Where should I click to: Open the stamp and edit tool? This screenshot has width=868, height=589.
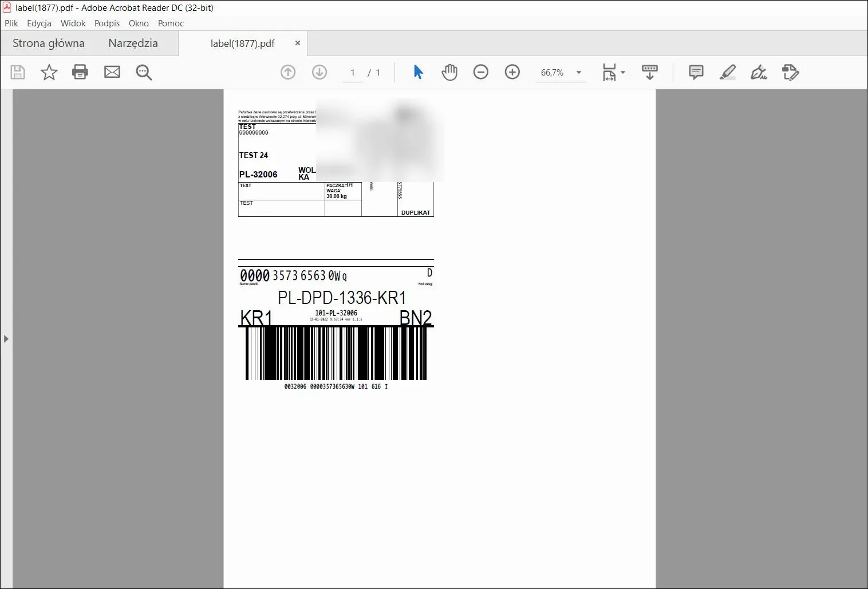(x=791, y=72)
